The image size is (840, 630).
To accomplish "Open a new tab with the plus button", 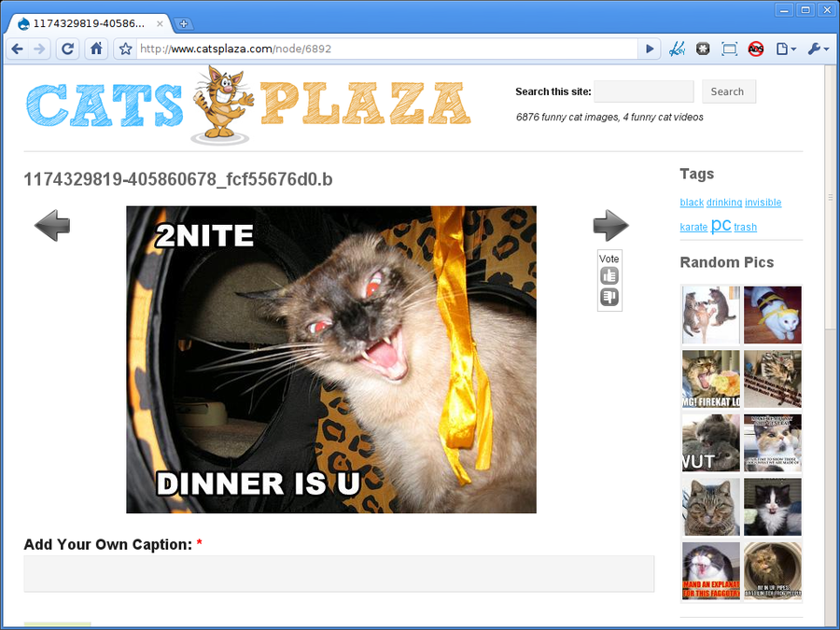I will coord(184,23).
